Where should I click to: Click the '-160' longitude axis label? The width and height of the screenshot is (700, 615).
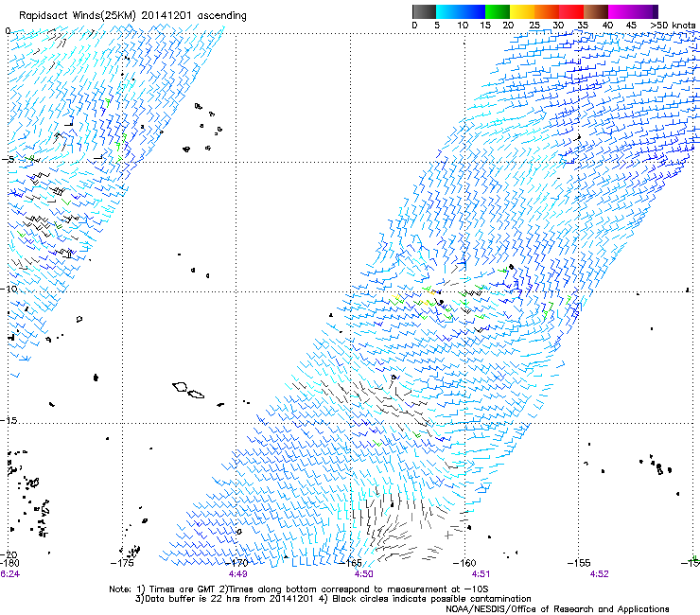click(x=464, y=563)
